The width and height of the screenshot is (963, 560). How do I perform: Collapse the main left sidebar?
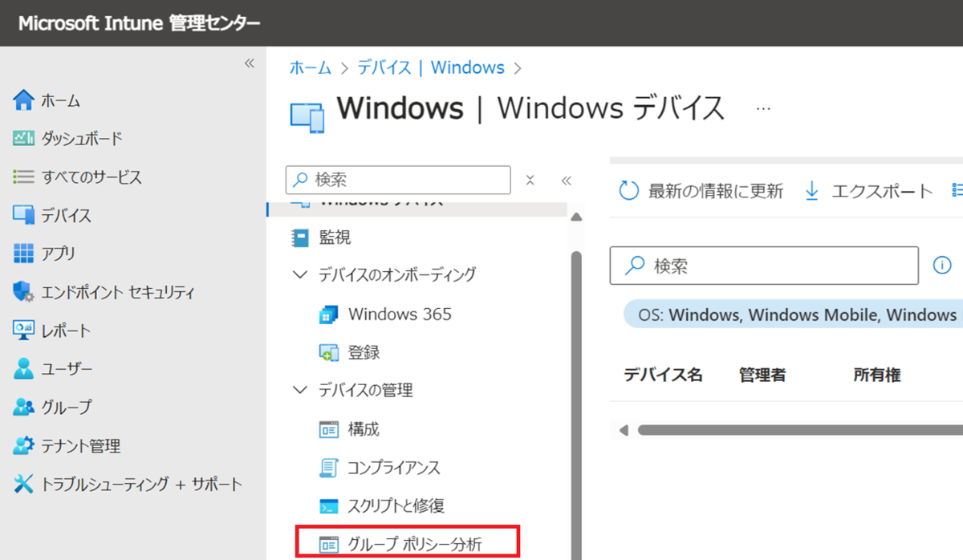(249, 63)
